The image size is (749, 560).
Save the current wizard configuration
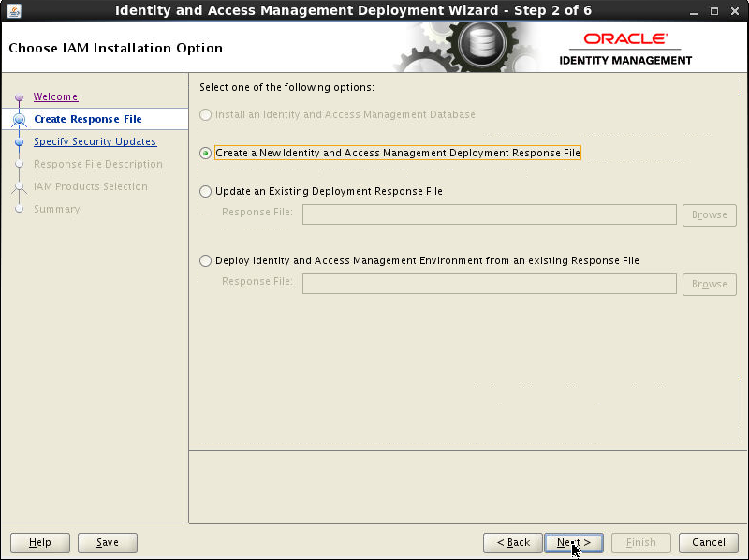107,542
